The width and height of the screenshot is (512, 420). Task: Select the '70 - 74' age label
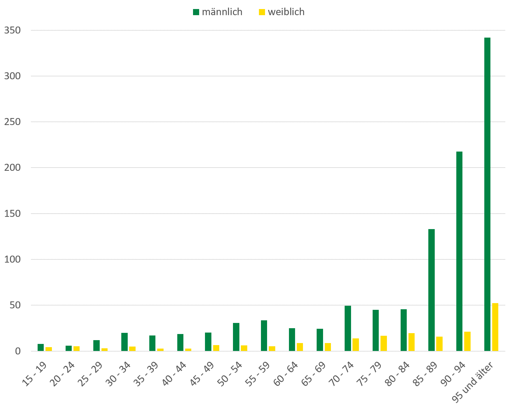tap(342, 374)
